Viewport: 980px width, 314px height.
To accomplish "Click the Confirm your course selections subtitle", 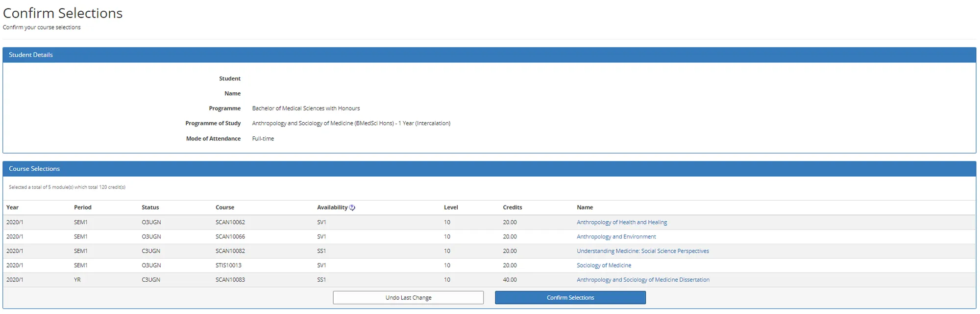I will [x=42, y=27].
